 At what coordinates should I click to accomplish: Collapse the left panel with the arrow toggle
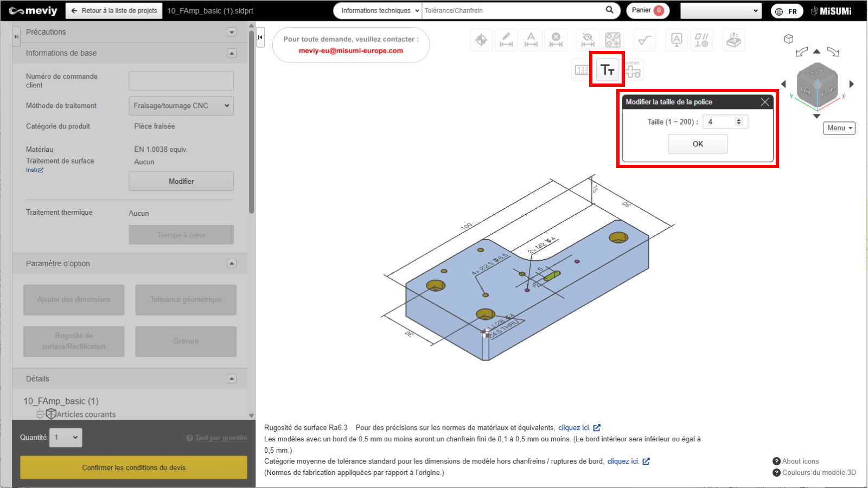(x=260, y=37)
